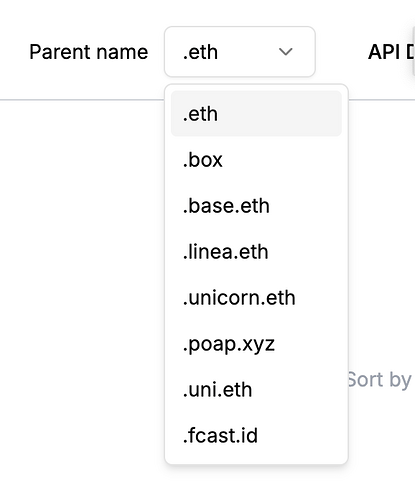This screenshot has height=499, width=415.
Task: Choose .box from the list
Action: pyautogui.click(x=256, y=159)
